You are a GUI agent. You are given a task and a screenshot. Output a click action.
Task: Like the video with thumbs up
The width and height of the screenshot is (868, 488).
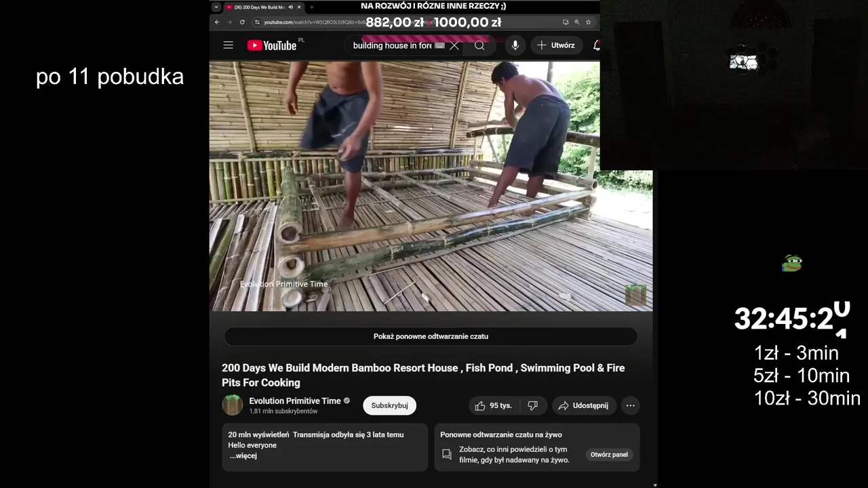click(x=494, y=405)
